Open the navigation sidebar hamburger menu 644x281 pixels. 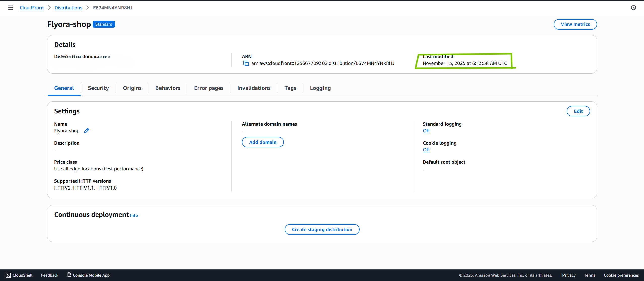point(10,8)
